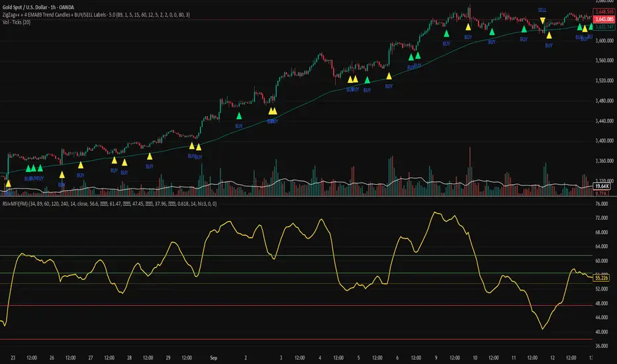This screenshot has width=617, height=364.
Task: Open the ZigZag++ EMA89 Trend Candles indicator legend
Action: pos(96,15)
